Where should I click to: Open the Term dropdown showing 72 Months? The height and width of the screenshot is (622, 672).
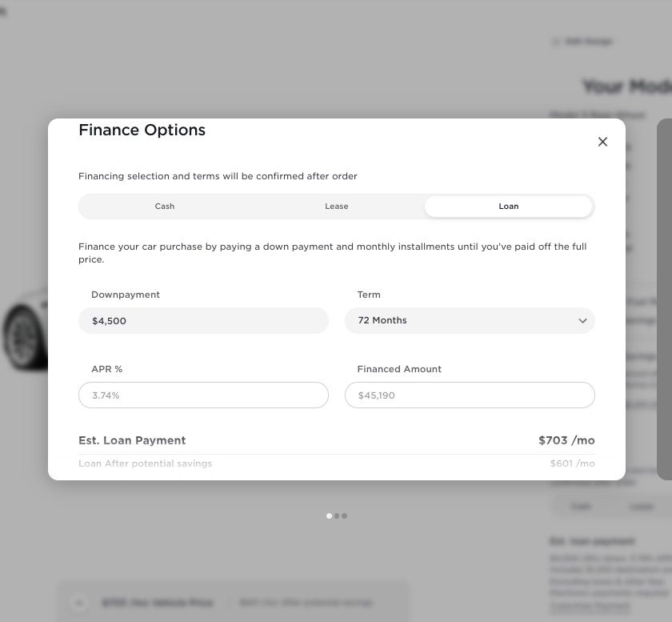(470, 320)
